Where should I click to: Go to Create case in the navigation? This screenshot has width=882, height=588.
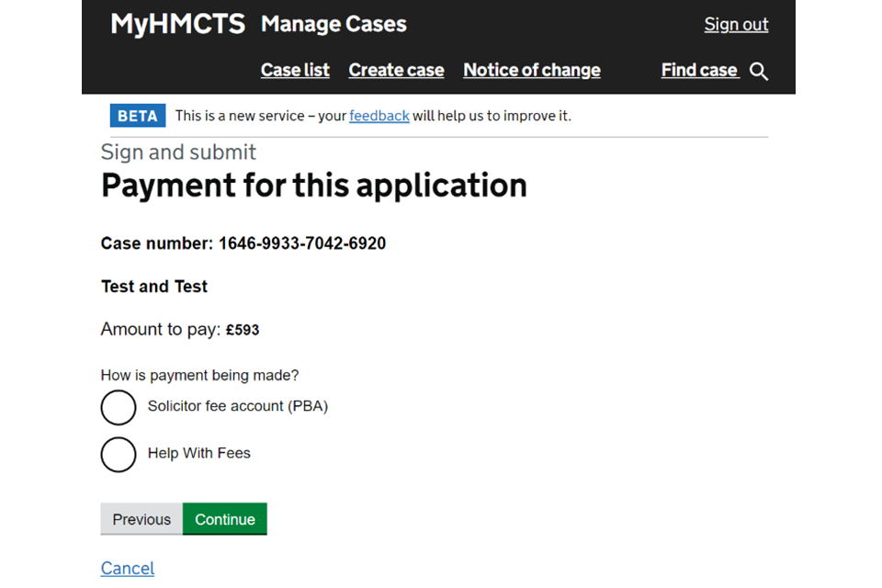[x=396, y=71]
